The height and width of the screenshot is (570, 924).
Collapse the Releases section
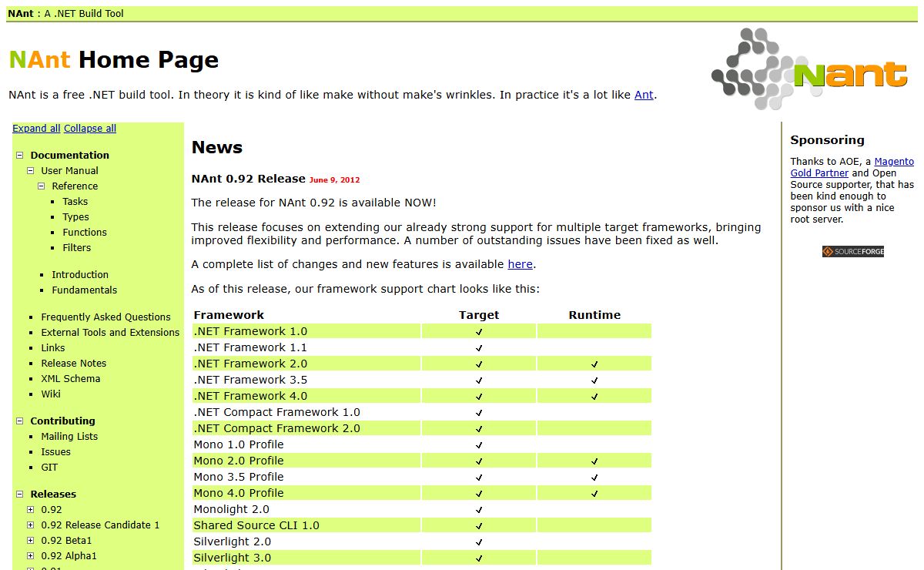click(x=20, y=494)
